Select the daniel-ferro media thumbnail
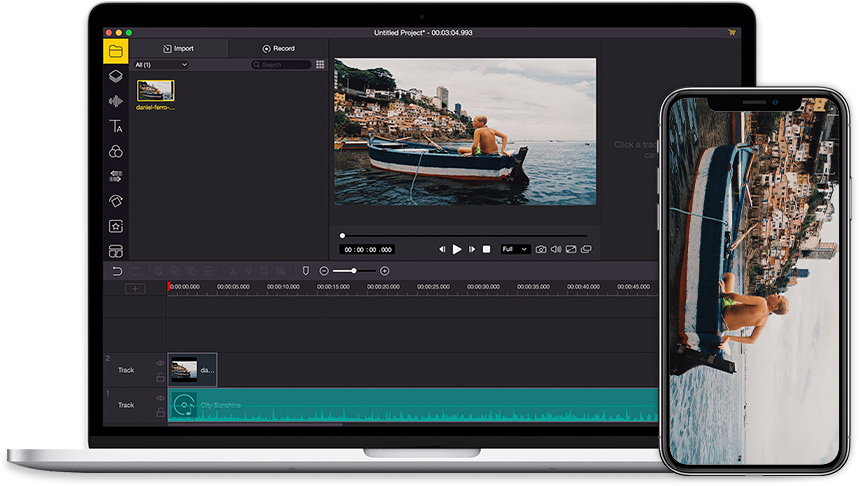The image size is (859, 486). click(155, 90)
